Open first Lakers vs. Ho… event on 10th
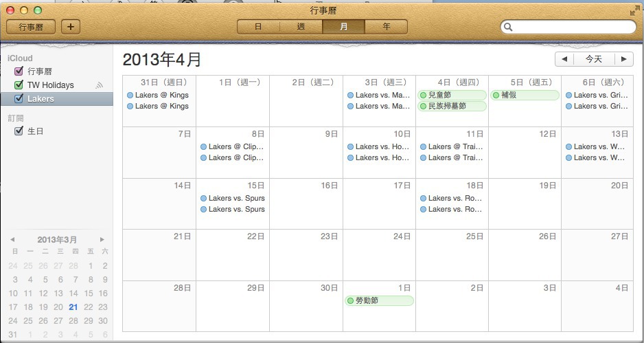Image resolution: width=644 pixels, height=343 pixels. [x=379, y=147]
